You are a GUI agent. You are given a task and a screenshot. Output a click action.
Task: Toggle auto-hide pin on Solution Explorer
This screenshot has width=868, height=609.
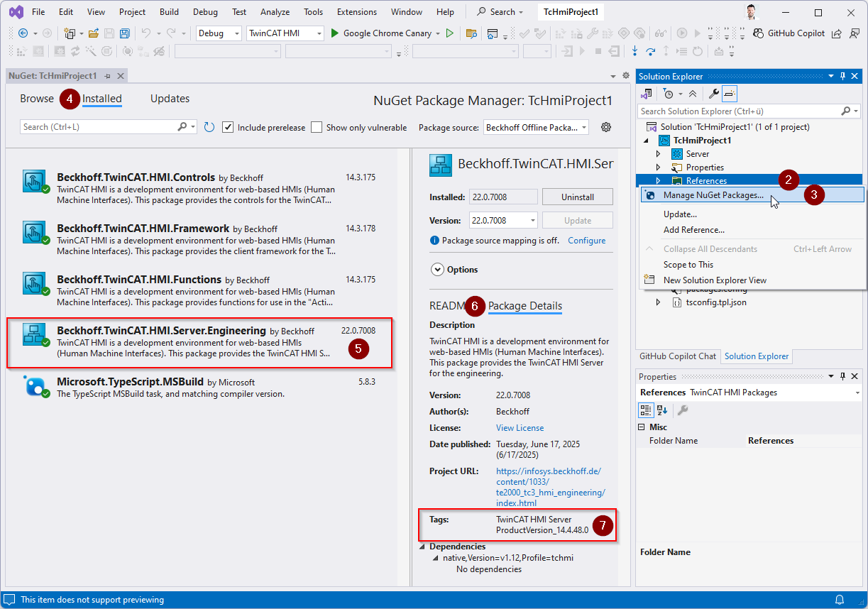842,76
